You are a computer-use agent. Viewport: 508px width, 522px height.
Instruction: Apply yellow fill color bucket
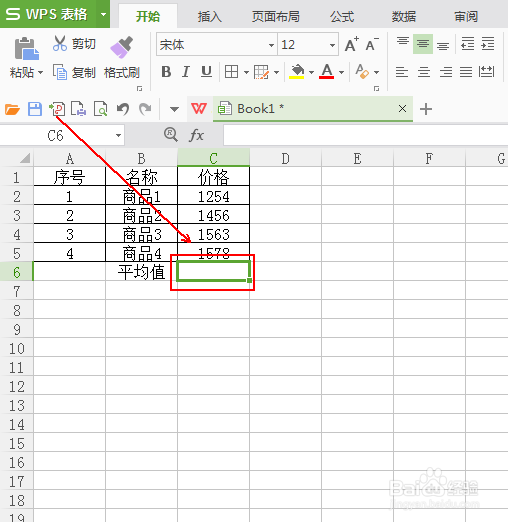[x=297, y=71]
